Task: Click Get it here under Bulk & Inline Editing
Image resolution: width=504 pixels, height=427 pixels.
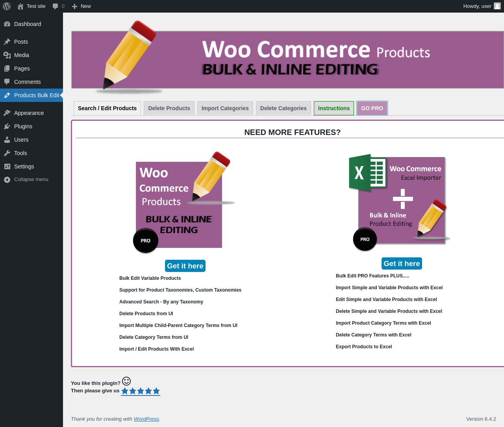Action: point(185,266)
